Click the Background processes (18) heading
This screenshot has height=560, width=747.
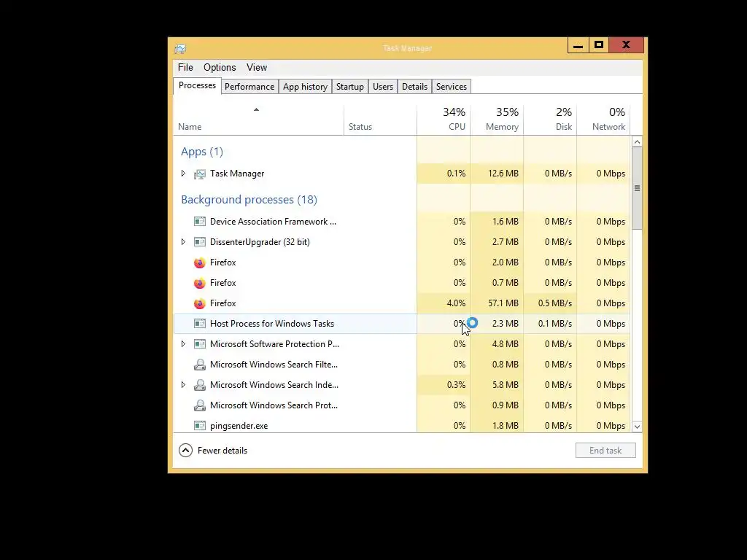(x=249, y=200)
